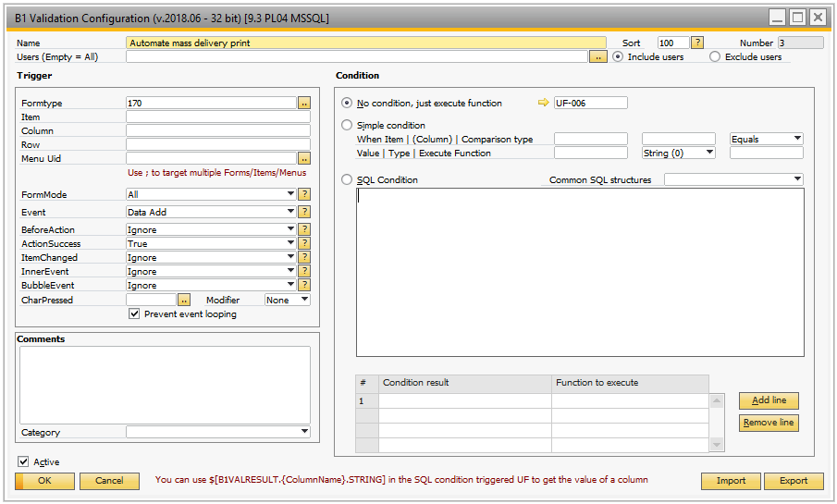Image resolution: width=837 pixels, height=504 pixels.
Task: Click the BeforeAction help question mark
Action: (x=303, y=229)
